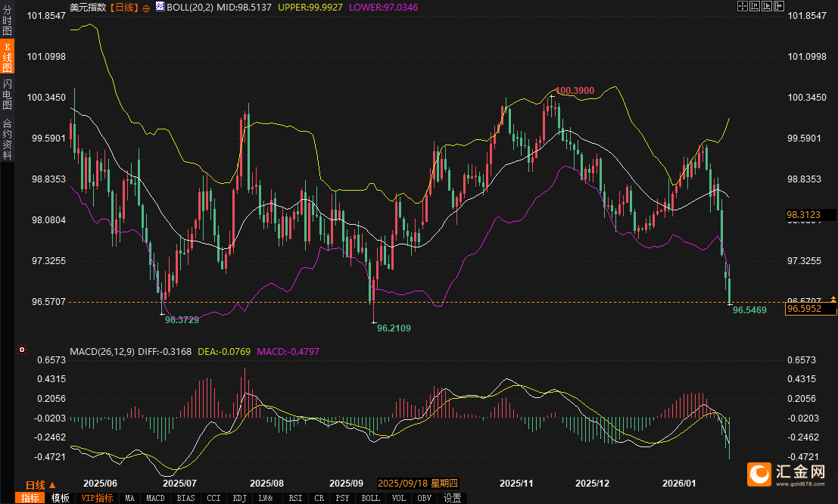Open the VIP指标 tab
Image resolution: width=838 pixels, height=504 pixels.
[x=97, y=498]
